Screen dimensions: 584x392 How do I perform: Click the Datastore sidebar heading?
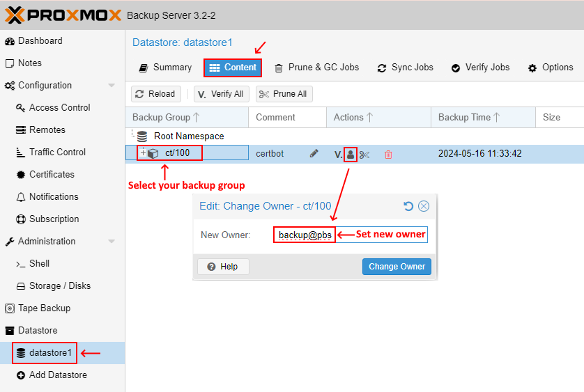tap(31, 331)
